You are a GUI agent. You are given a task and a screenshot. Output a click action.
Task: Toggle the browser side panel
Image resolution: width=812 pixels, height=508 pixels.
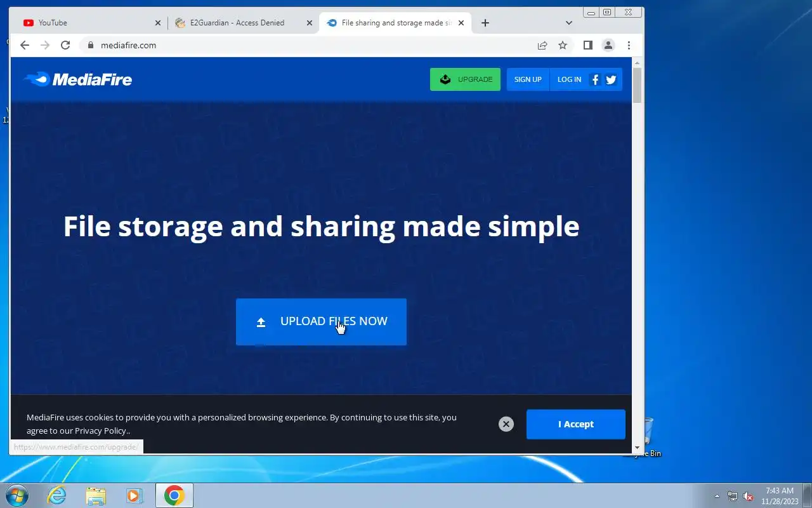(x=588, y=45)
